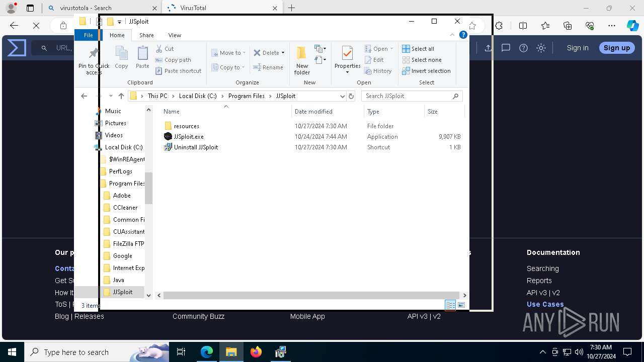Viewport: 644px width, 362px height.
Task: Expand the address bar history dropdown
Action: 343,96
